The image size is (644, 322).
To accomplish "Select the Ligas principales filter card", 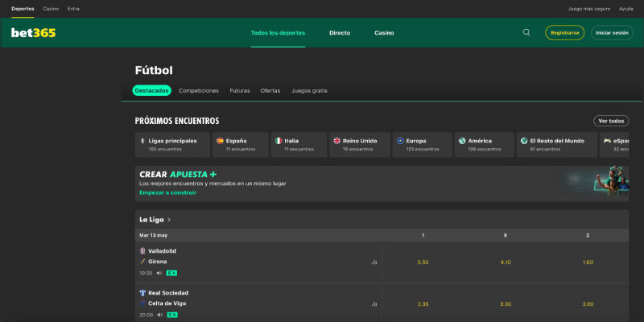I will point(172,145).
